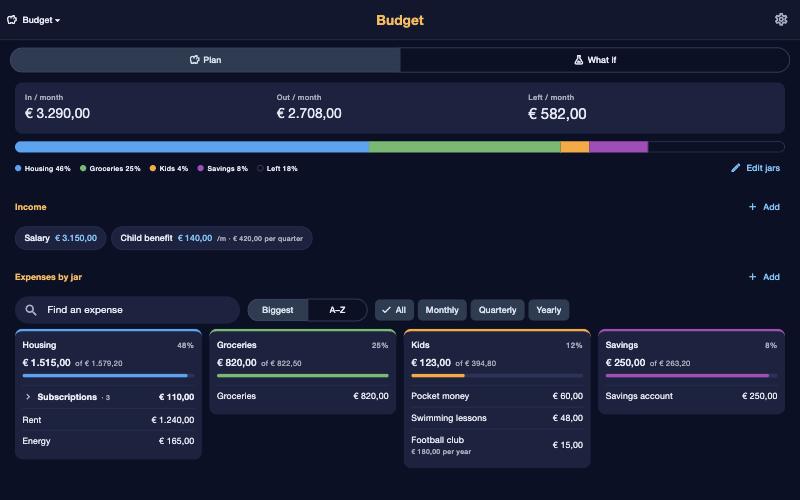Click the orange Kids segment of the budget bar

(574, 147)
